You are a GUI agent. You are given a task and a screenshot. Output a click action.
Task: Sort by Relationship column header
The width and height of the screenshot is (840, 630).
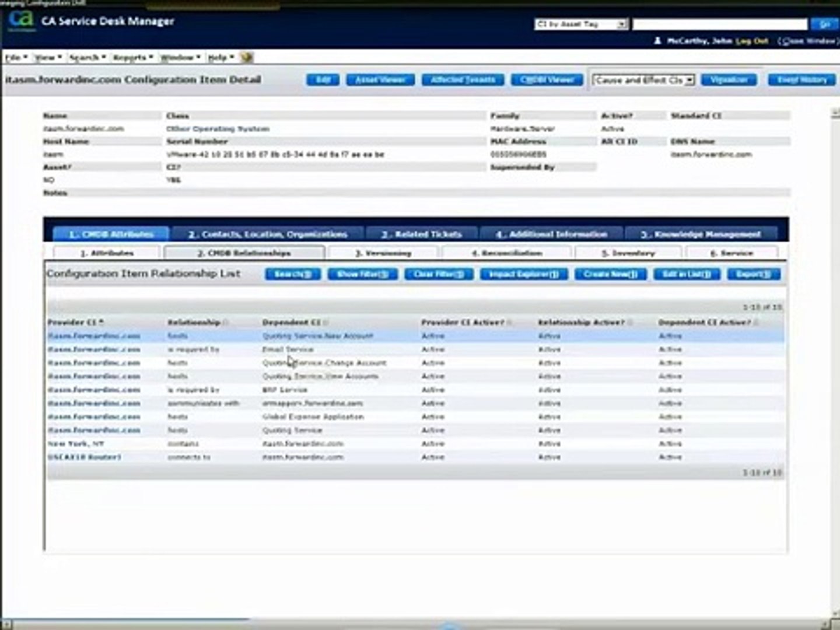pyautogui.click(x=194, y=322)
